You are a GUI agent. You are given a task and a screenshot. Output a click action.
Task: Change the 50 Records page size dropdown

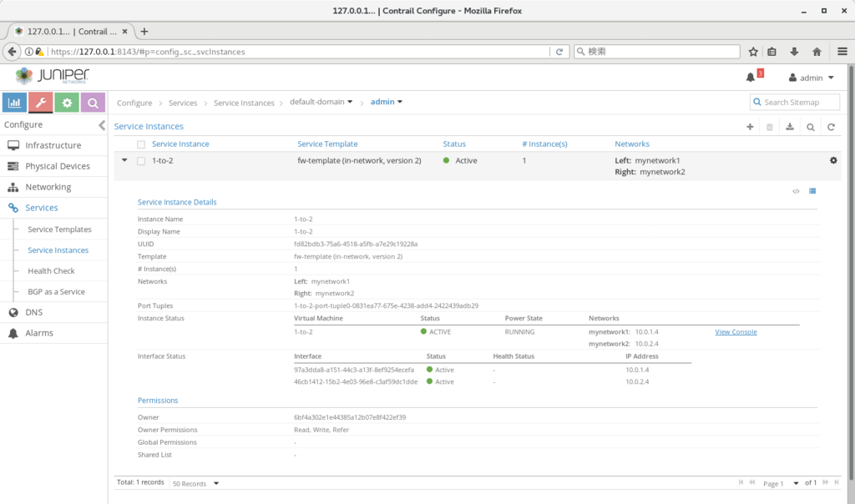coord(195,483)
